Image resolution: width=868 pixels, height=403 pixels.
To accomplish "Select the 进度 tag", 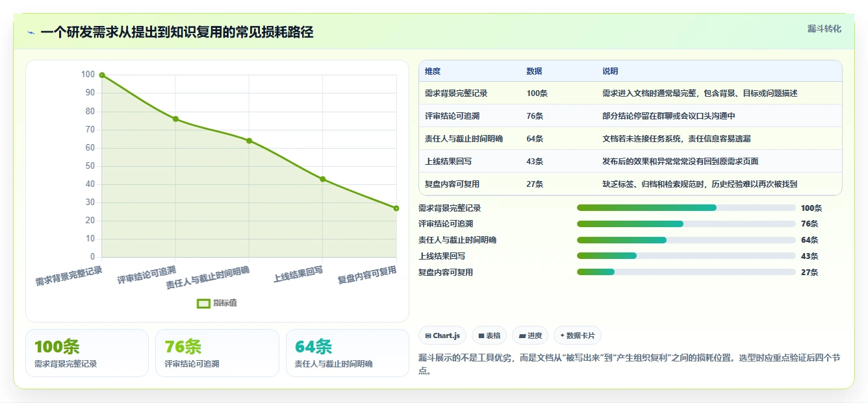I will tap(530, 336).
